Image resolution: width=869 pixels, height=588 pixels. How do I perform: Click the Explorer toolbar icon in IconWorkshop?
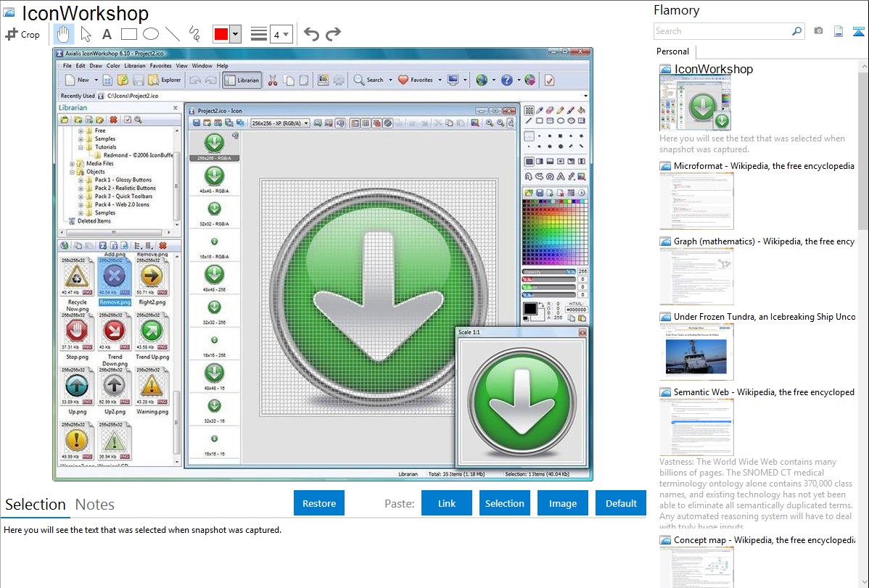(165, 80)
